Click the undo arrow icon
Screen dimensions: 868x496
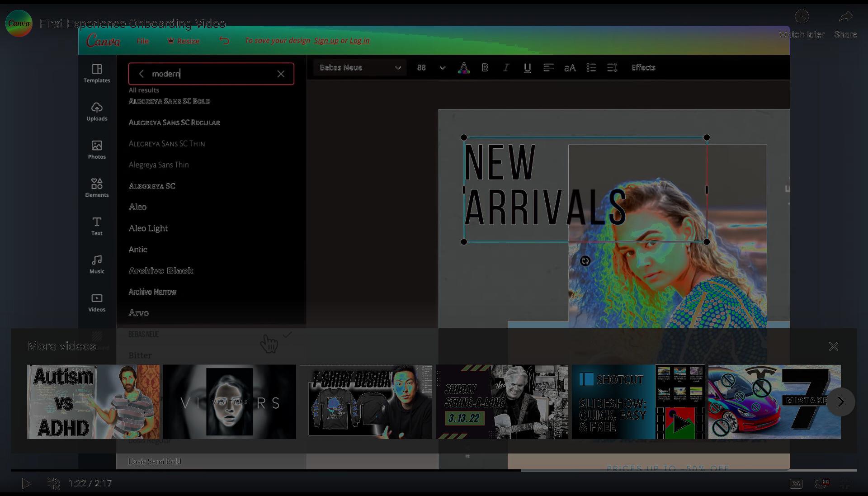click(224, 41)
